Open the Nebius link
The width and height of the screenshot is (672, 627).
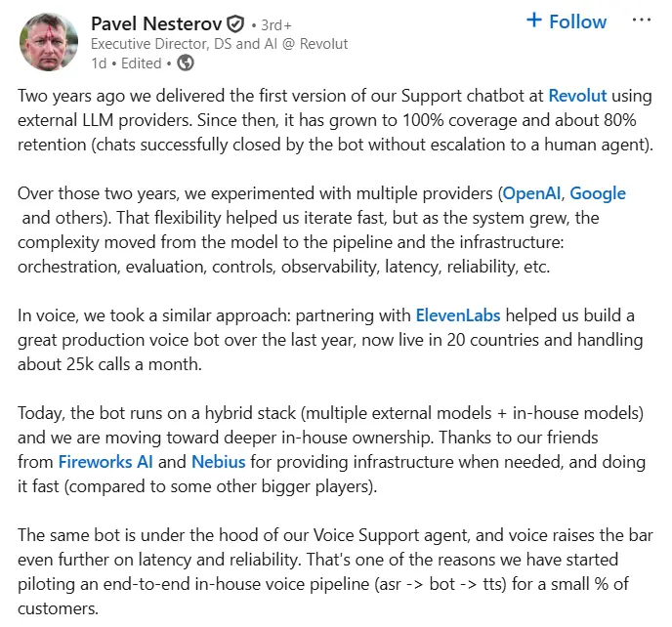[218, 462]
